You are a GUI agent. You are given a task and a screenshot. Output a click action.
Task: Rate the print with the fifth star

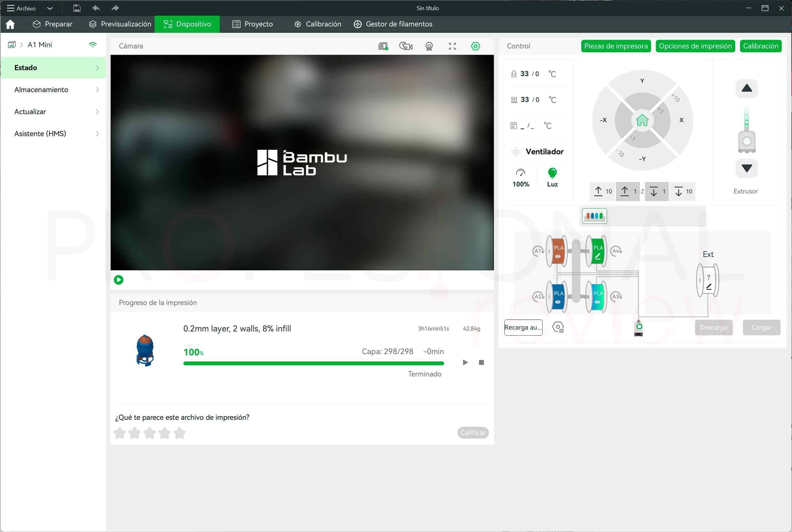180,433
